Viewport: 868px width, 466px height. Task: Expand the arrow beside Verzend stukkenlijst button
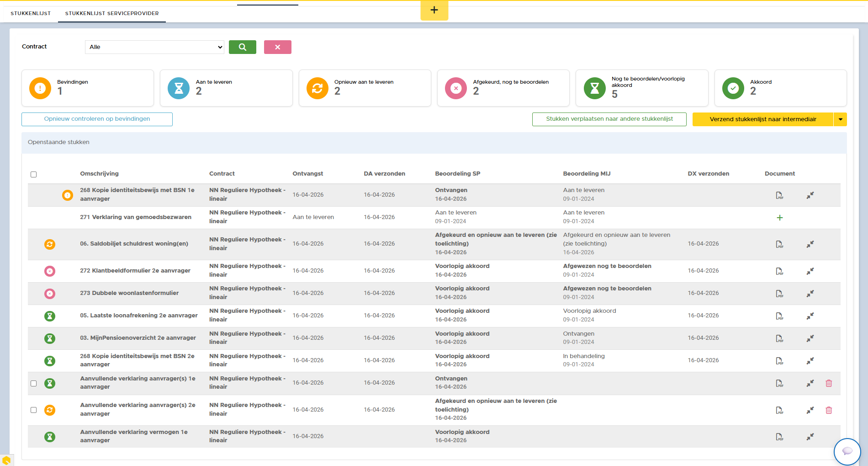(x=840, y=119)
